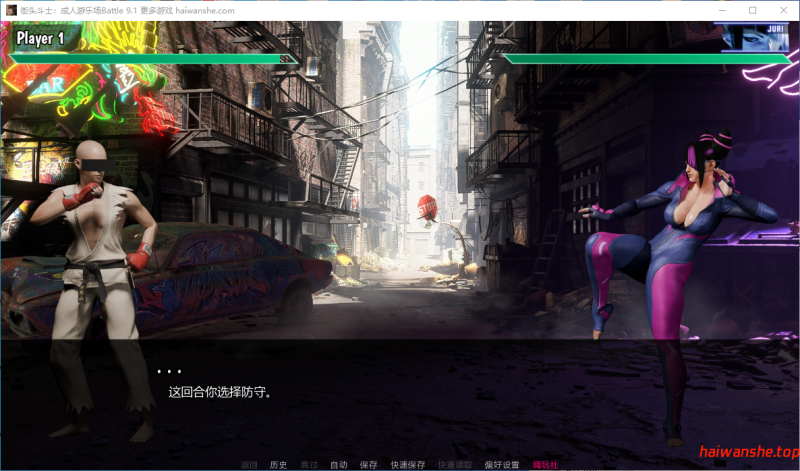Viewport: 800px width, 471px height.
Task: Click the game icon in the title bar
Action: [x=11, y=10]
